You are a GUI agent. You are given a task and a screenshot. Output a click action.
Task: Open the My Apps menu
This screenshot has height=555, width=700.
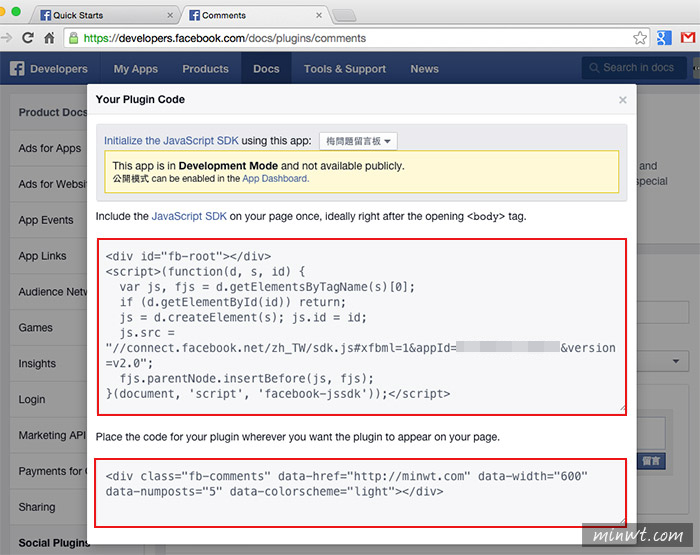136,69
